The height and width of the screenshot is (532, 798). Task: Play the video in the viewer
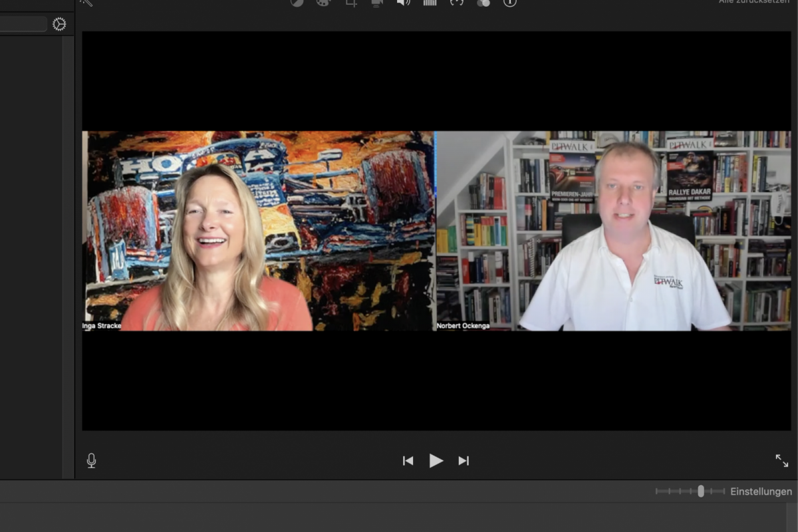(436, 460)
